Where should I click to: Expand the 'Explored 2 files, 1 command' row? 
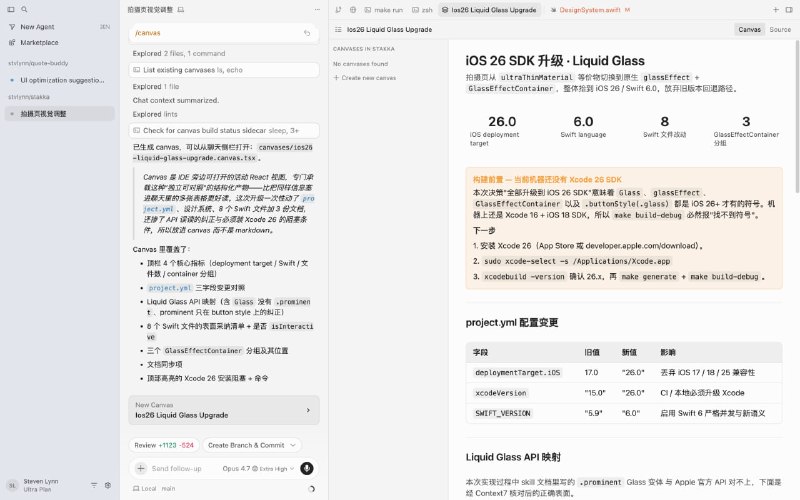[x=179, y=53]
